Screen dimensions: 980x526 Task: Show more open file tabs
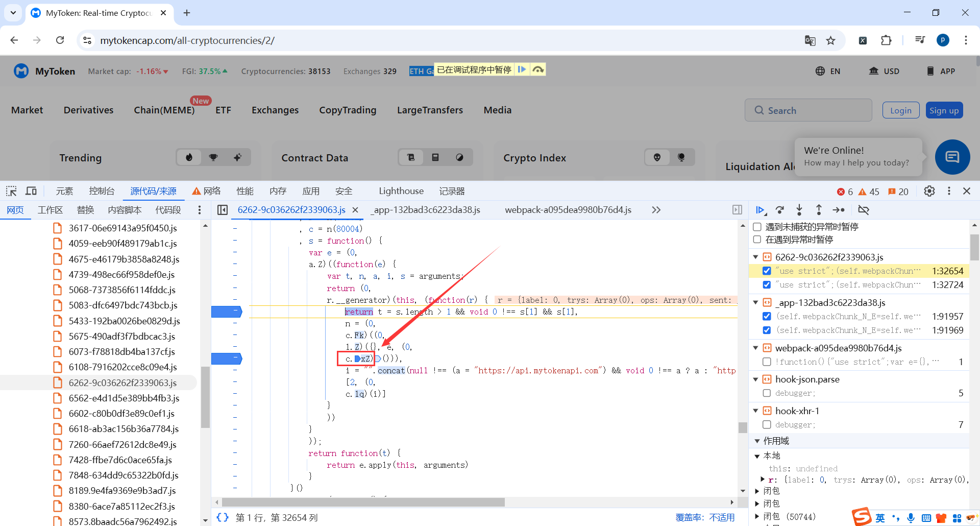pos(656,210)
